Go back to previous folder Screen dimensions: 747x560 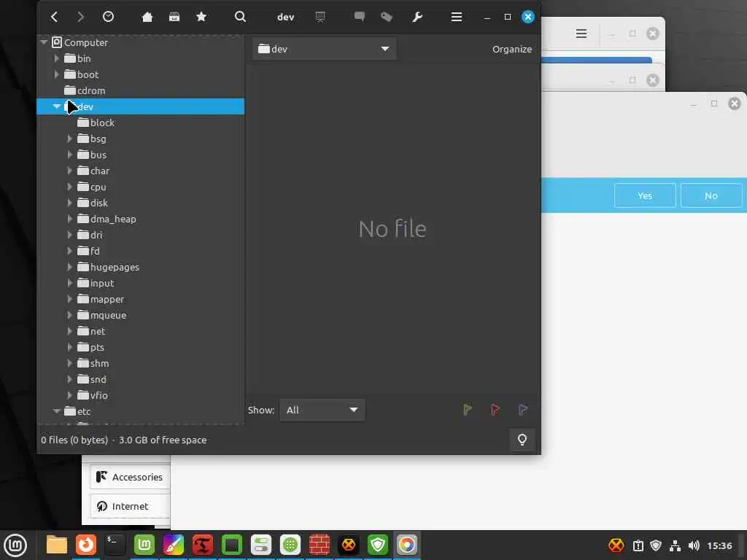54,17
